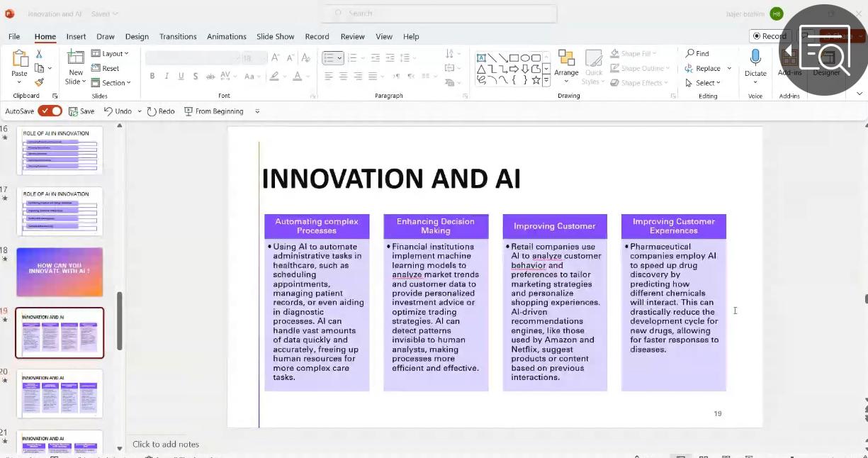Decrease list indent level
This screenshot has width=868, height=458.
coord(376,57)
